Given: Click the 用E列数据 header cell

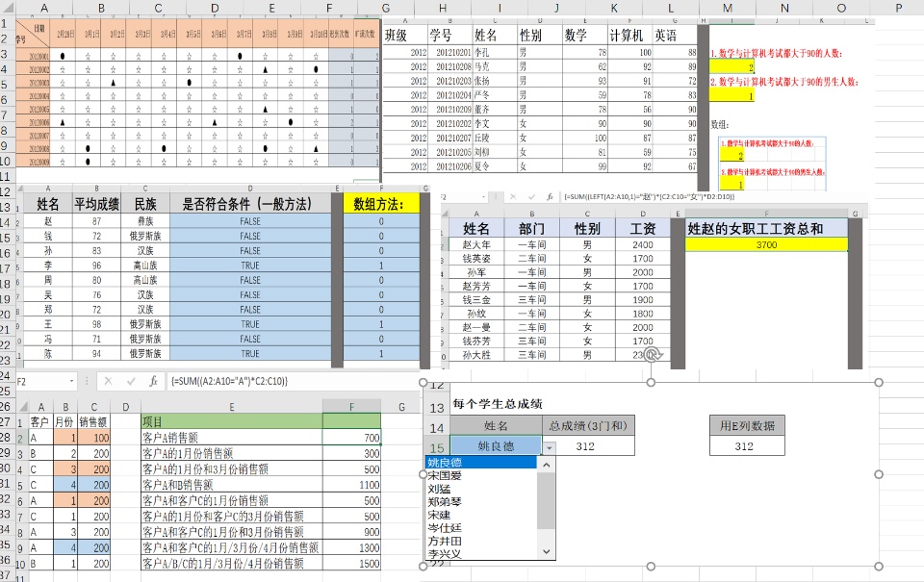Looking at the screenshot, I should pos(747,426).
